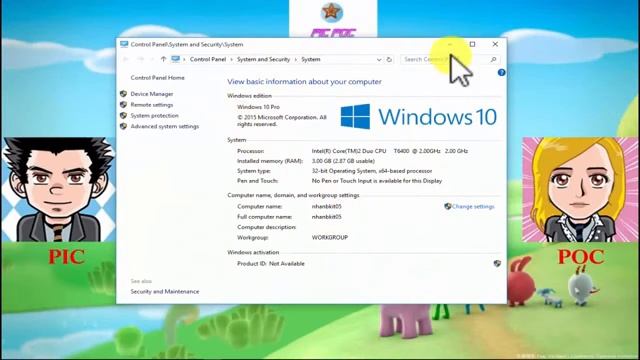Click the Computer name value nhanbkit05
Viewport: 640px width, 360px height.
tap(327, 207)
